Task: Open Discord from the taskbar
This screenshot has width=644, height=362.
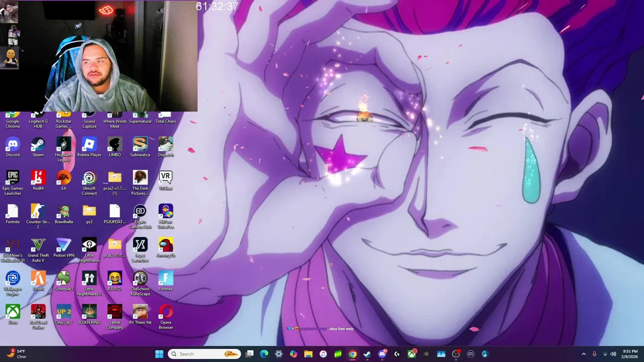Action: pyautogui.click(x=382, y=354)
